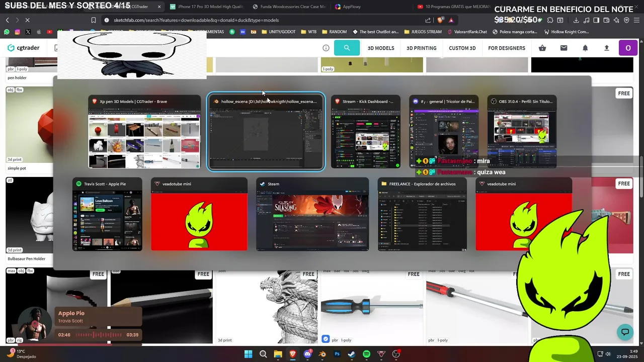
Task: Select the Xp pen 3D Models Brave window
Action: [144, 132]
